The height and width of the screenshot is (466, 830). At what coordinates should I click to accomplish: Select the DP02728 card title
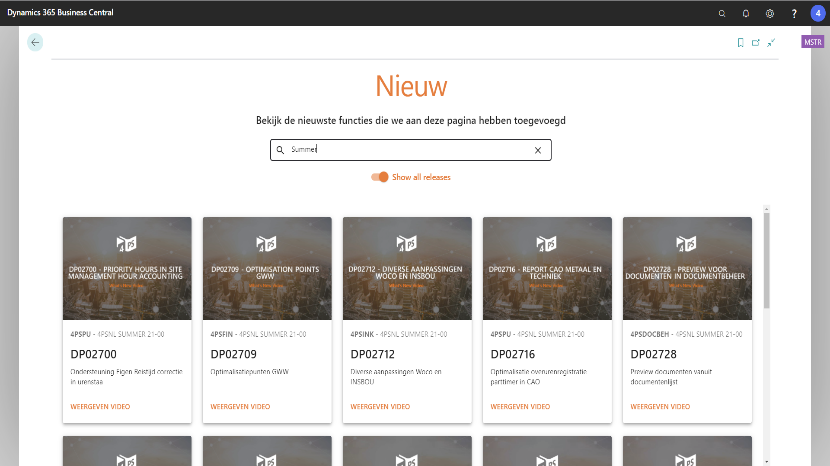[x=653, y=354]
